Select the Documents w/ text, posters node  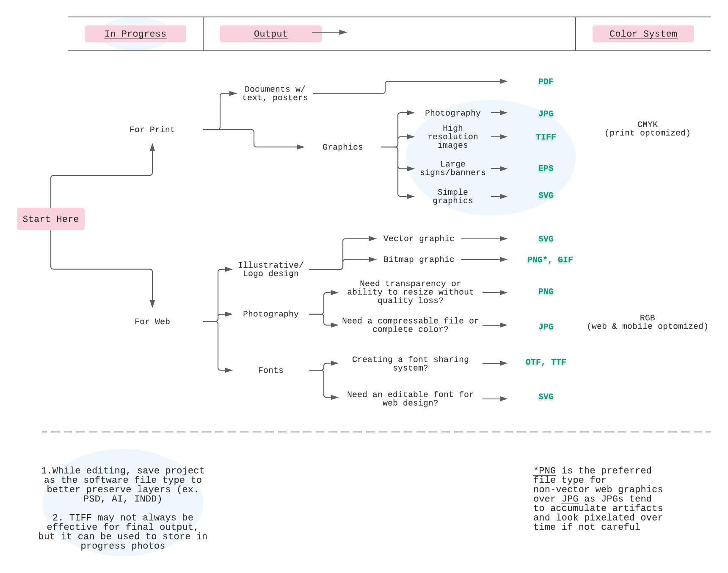(x=275, y=93)
